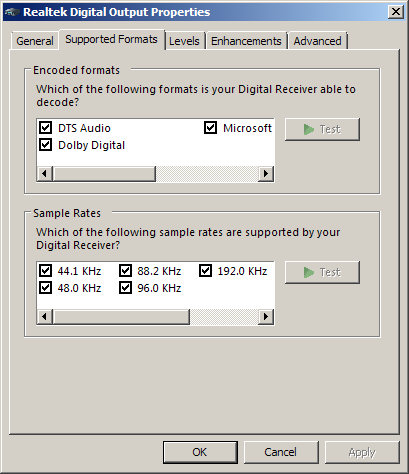Uncheck the Microsoft format checkbox
409x474 pixels.
(210, 128)
